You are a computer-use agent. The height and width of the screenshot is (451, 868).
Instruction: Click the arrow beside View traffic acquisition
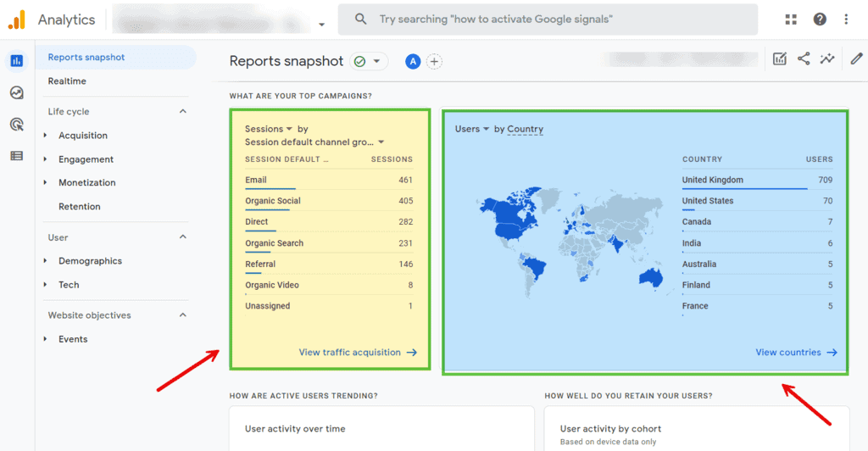(412, 353)
